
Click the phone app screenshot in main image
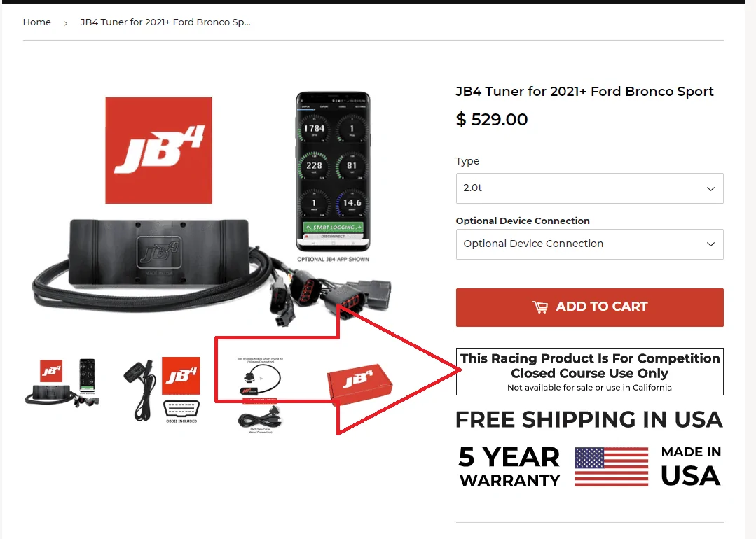pos(333,171)
